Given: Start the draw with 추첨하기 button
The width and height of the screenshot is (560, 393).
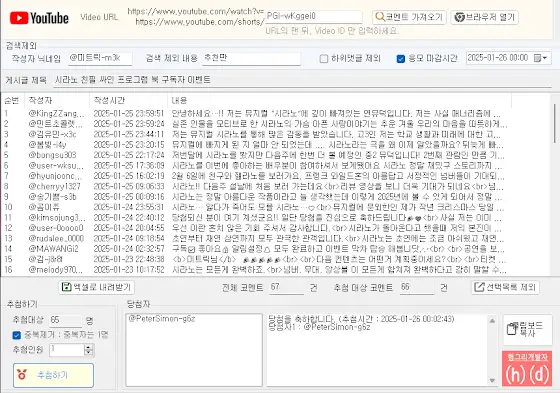Looking at the screenshot, I should point(54,375).
